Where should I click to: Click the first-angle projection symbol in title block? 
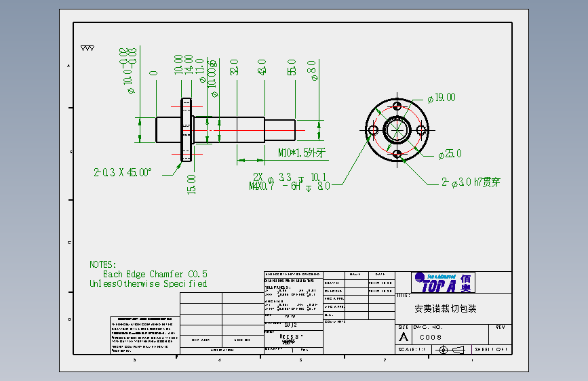click(452, 350)
